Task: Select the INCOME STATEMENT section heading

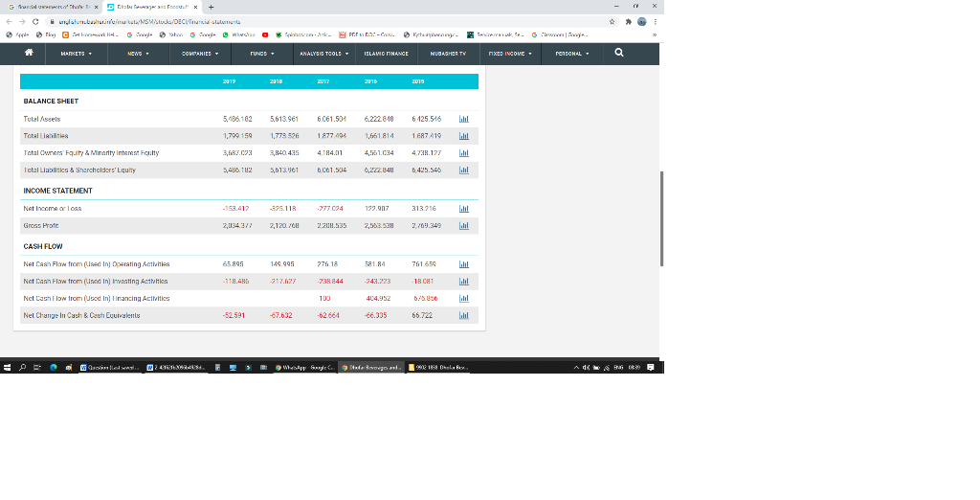Action: click(x=58, y=191)
